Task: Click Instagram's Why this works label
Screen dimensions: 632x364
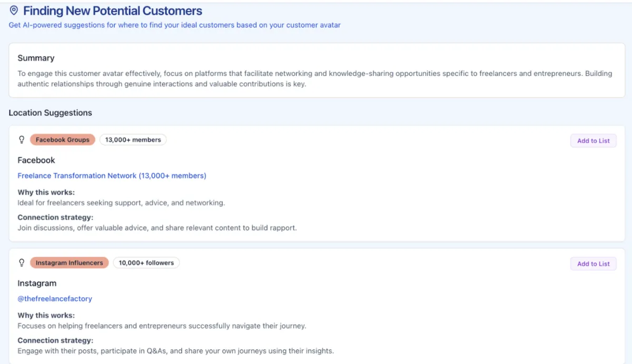Action: (x=46, y=316)
